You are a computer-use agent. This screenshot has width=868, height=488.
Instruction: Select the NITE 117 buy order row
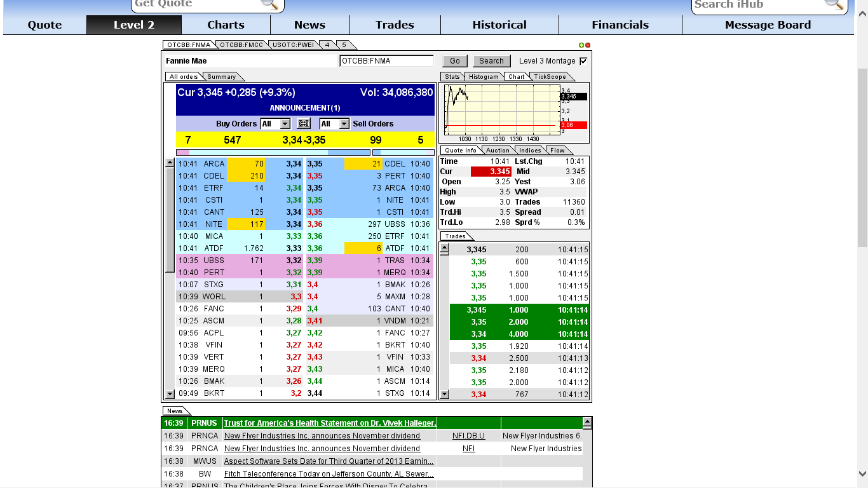(240, 224)
